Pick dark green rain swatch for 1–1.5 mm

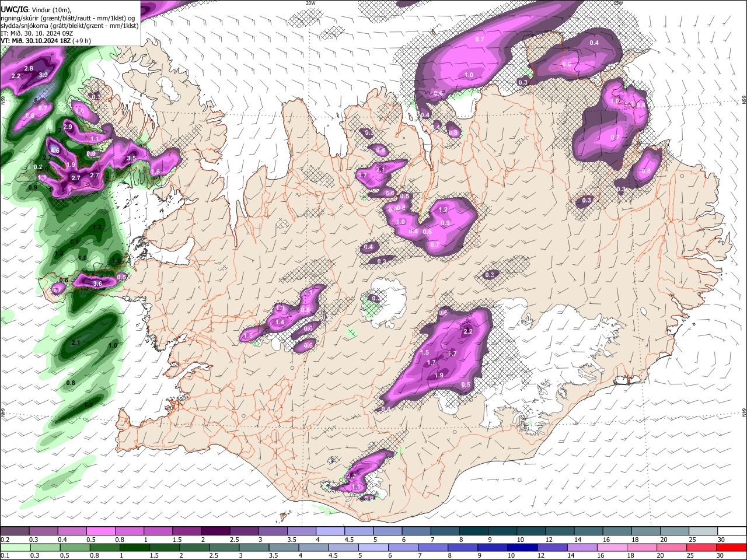[x=134, y=547]
